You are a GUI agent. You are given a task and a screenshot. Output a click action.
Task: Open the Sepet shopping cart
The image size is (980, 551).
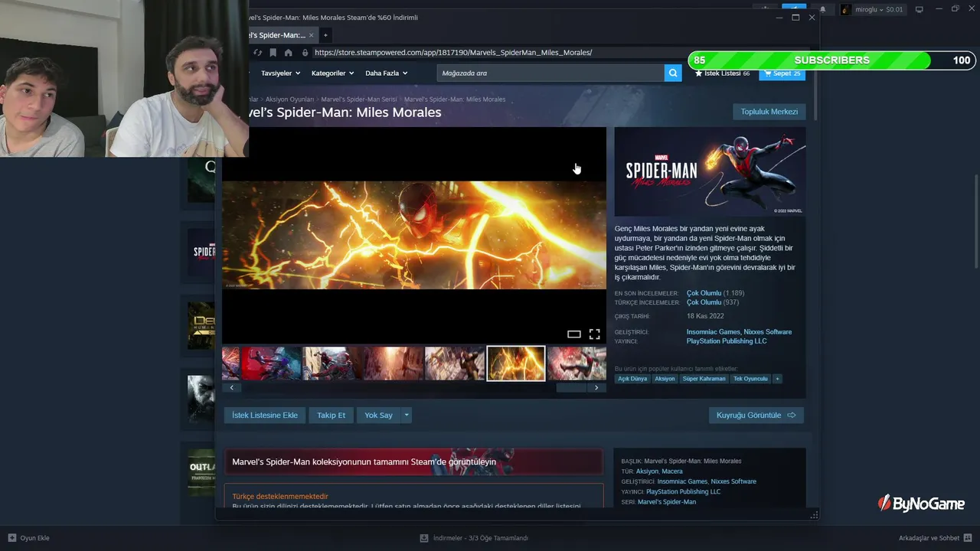[x=782, y=73]
